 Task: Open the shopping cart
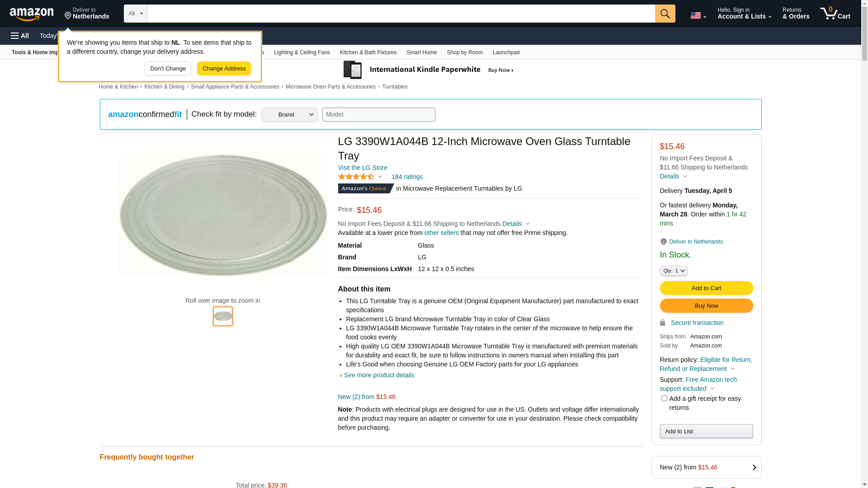click(835, 14)
